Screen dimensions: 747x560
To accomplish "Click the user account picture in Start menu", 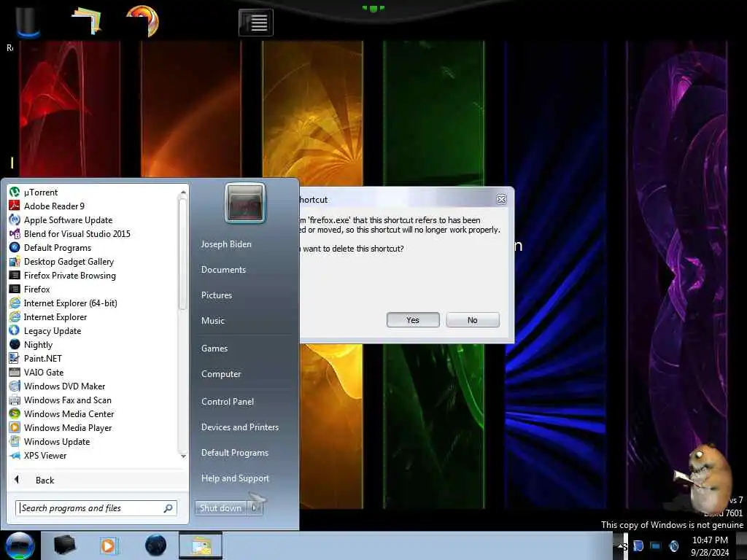I will [x=245, y=203].
